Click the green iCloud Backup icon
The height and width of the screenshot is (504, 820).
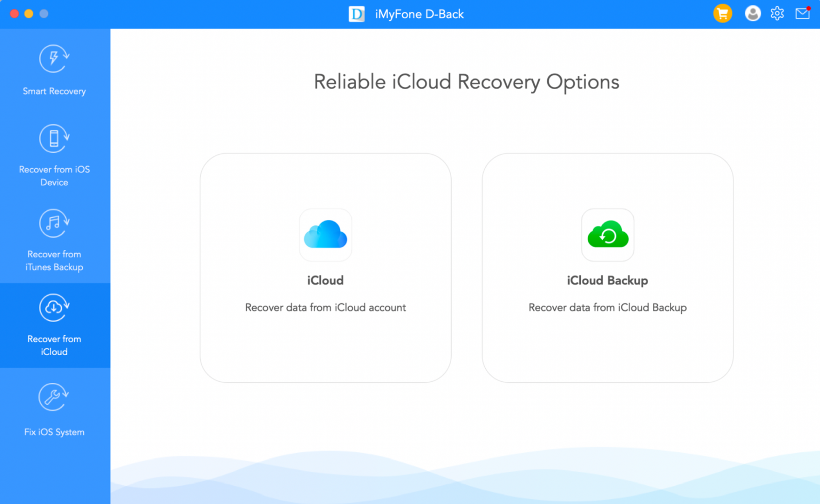tap(608, 235)
